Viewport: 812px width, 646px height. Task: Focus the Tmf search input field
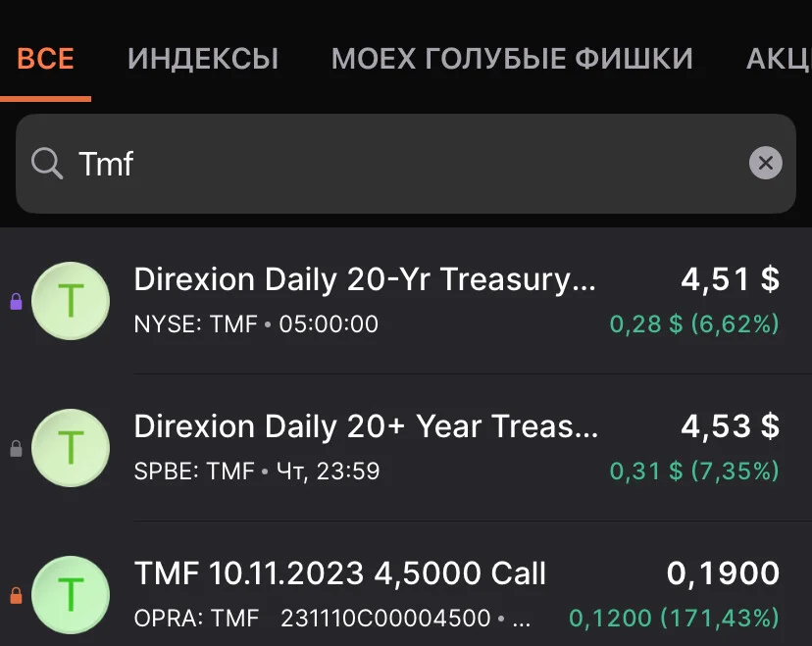pos(406,164)
